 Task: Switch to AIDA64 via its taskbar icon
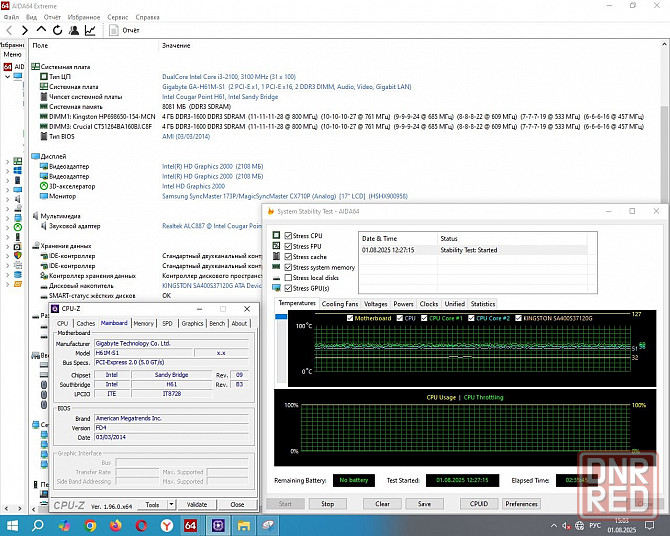(x=191, y=525)
